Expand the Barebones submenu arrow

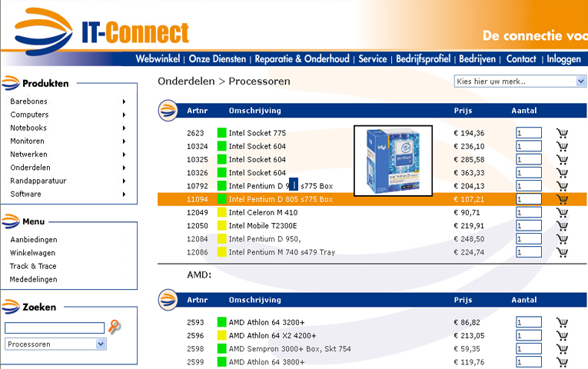click(124, 101)
